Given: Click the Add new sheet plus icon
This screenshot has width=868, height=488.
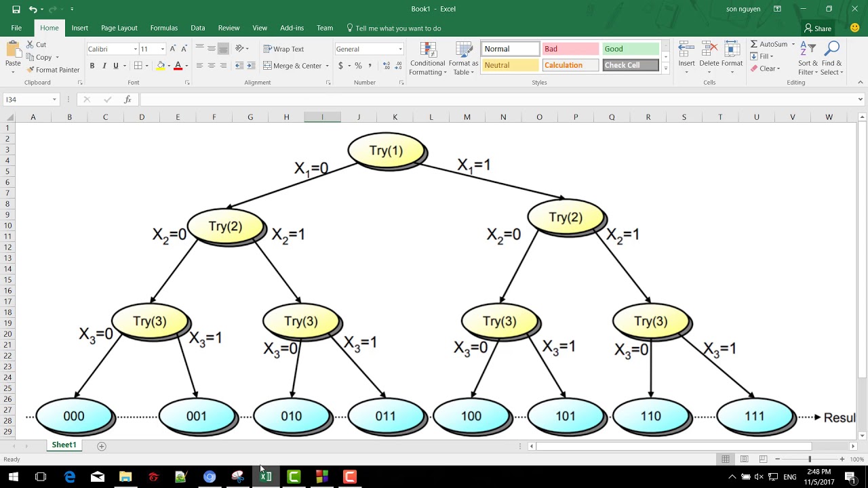Looking at the screenshot, I should (102, 446).
